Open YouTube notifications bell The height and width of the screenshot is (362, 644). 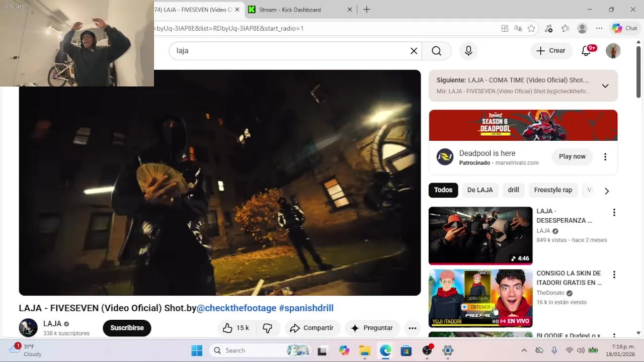click(x=586, y=51)
